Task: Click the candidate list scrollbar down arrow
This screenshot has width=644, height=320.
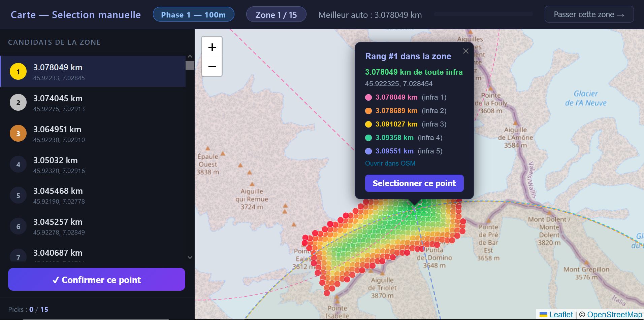Action: point(190,257)
